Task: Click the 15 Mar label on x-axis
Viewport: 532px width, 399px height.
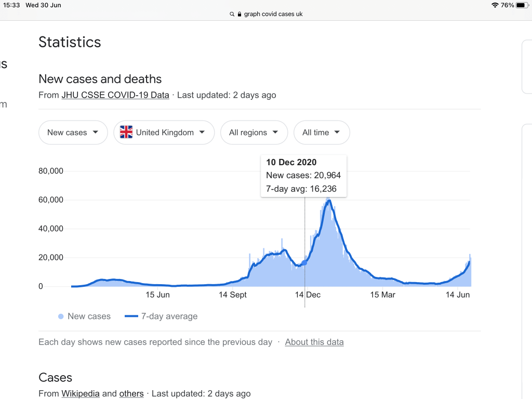Action: [382, 295]
